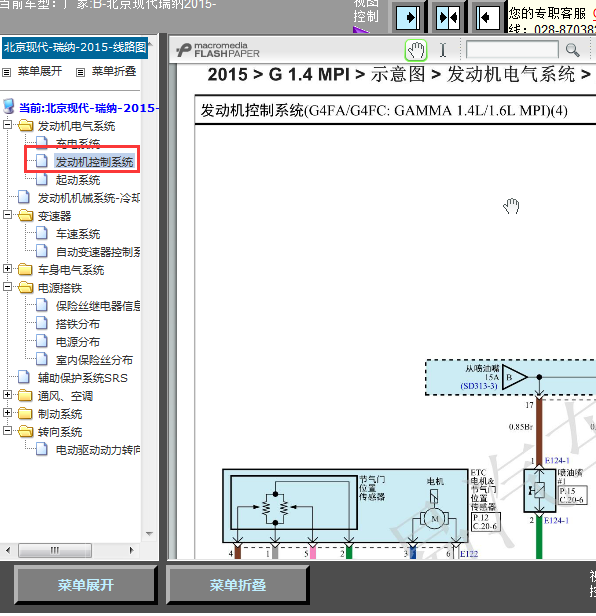596x616 pixels.
Task: Click the bottom 菜单展开 button
Action: 86,585
